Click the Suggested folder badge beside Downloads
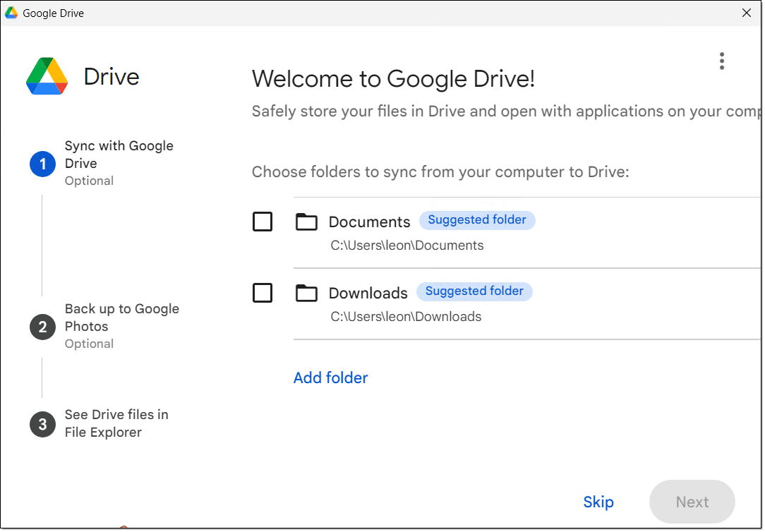Image resolution: width=765 pixels, height=532 pixels. [474, 291]
